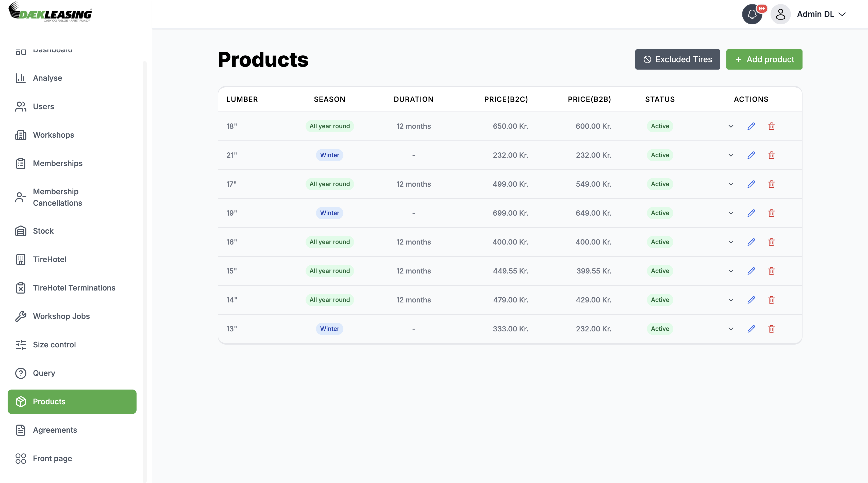Click the 699.00 Kr. price cell

[510, 213]
